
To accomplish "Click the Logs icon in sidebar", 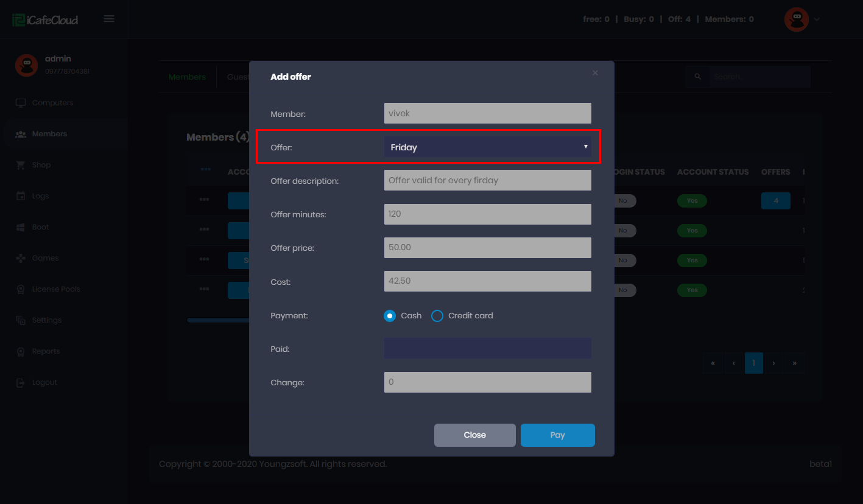I will 21,196.
